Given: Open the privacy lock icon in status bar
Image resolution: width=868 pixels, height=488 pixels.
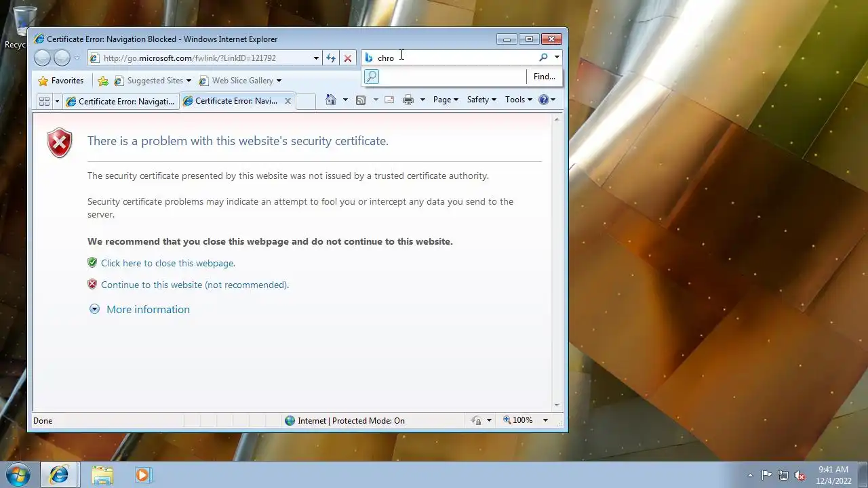Looking at the screenshot, I should [477, 421].
